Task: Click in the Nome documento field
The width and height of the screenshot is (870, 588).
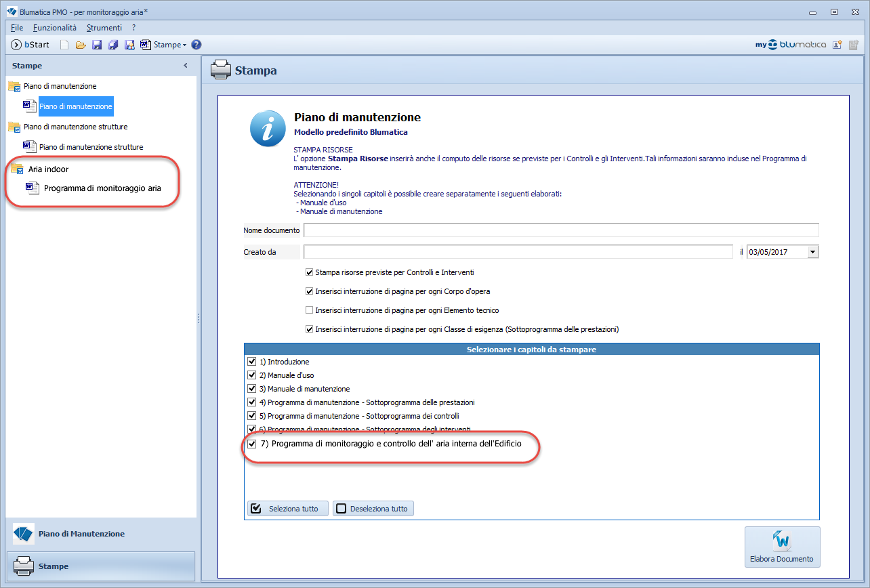Action: [x=561, y=230]
